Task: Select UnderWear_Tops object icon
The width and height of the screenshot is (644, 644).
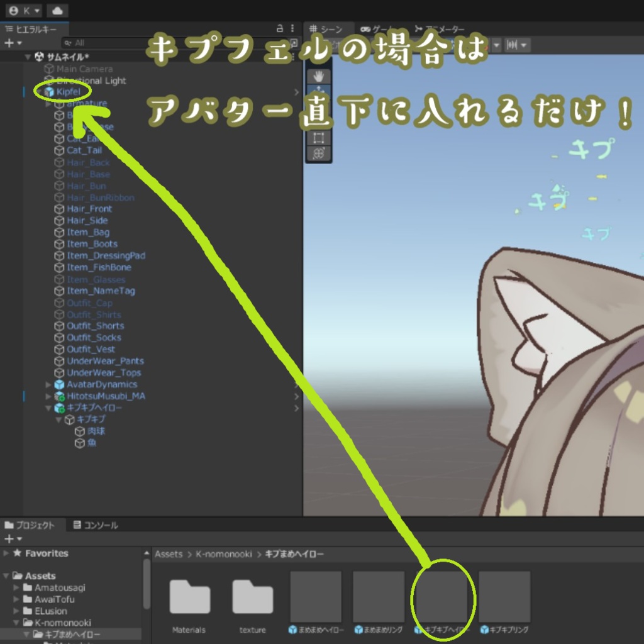Action: click(59, 373)
